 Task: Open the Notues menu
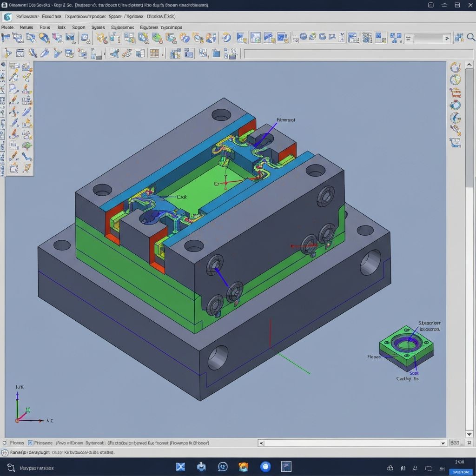(x=26, y=27)
